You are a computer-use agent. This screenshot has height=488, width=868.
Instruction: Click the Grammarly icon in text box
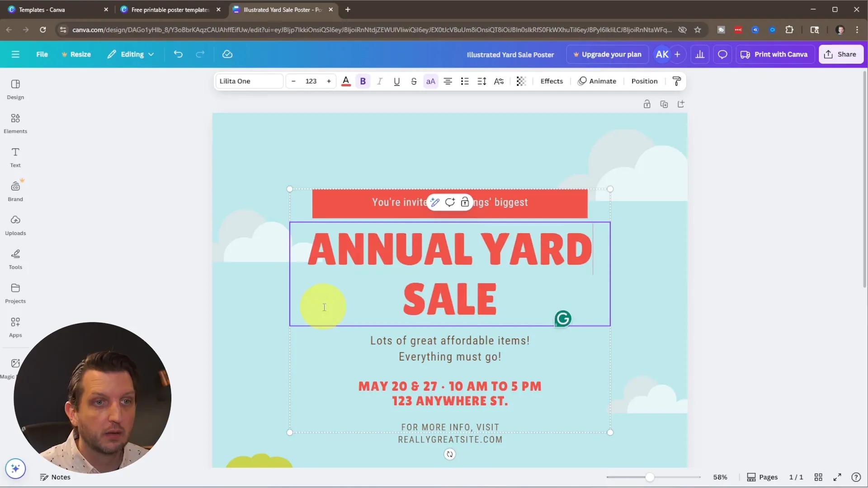pyautogui.click(x=563, y=319)
